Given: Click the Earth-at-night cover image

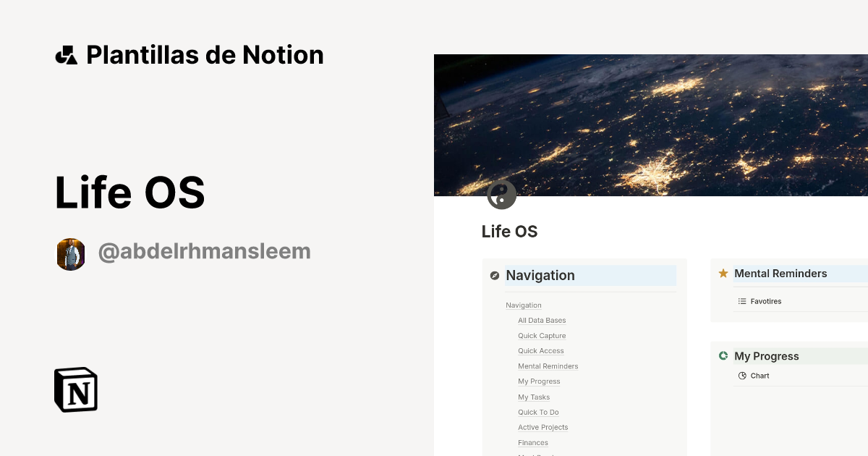Looking at the screenshot, I should click(651, 123).
